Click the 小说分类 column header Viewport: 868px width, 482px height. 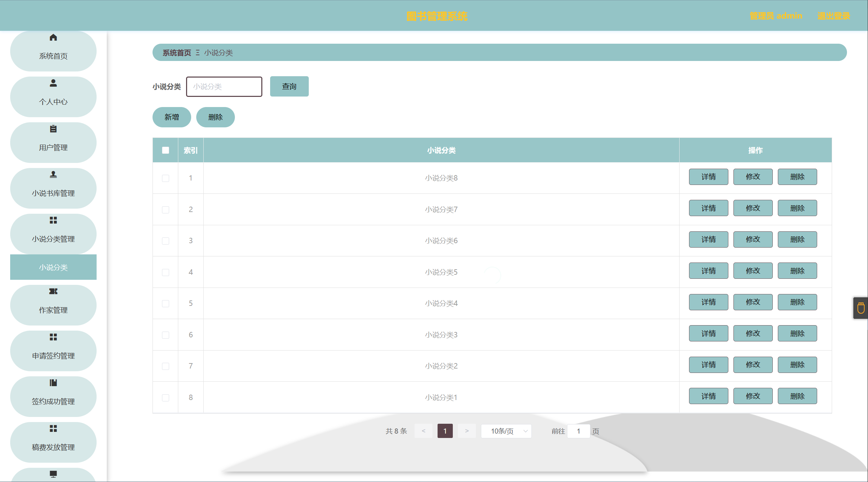tap(441, 150)
